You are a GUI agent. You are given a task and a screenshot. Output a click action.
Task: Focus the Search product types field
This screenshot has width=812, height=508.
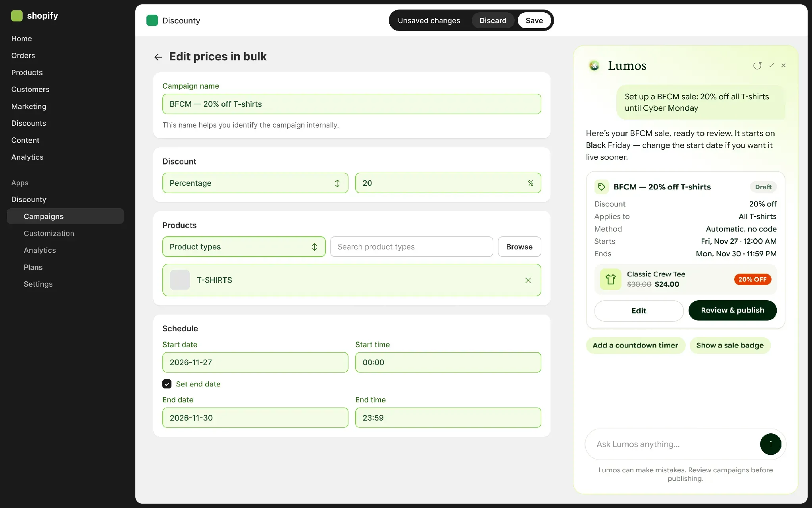click(x=412, y=247)
